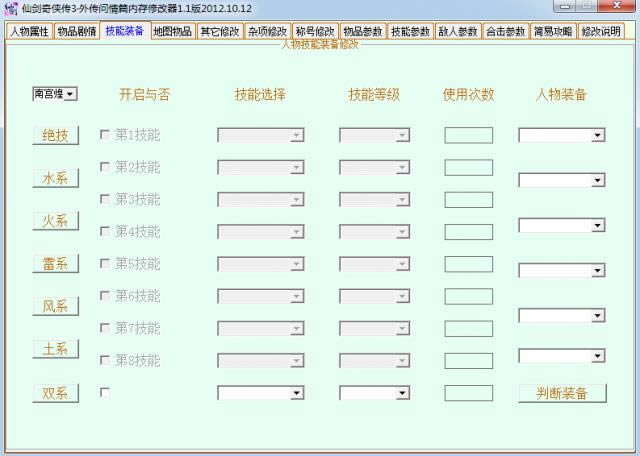Screen dimensions: 640x456
Task: Switch to the 人物属性 tab
Action: coord(29,31)
